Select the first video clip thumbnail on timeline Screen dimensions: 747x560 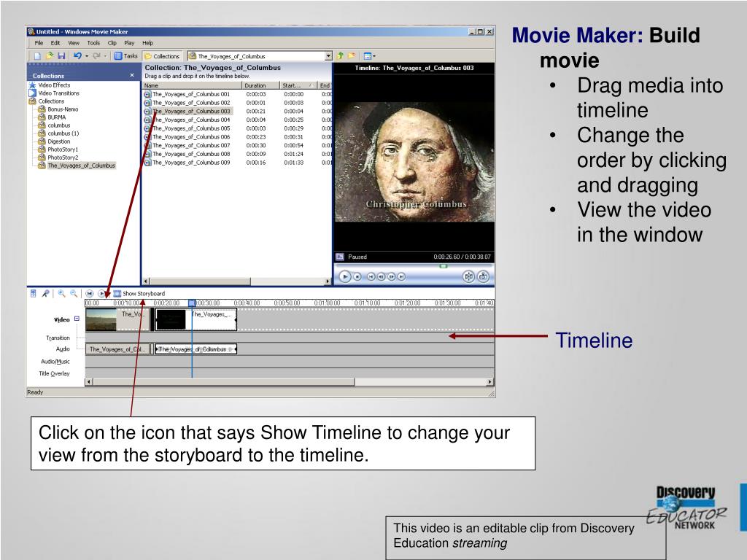pyautogui.click(x=101, y=319)
